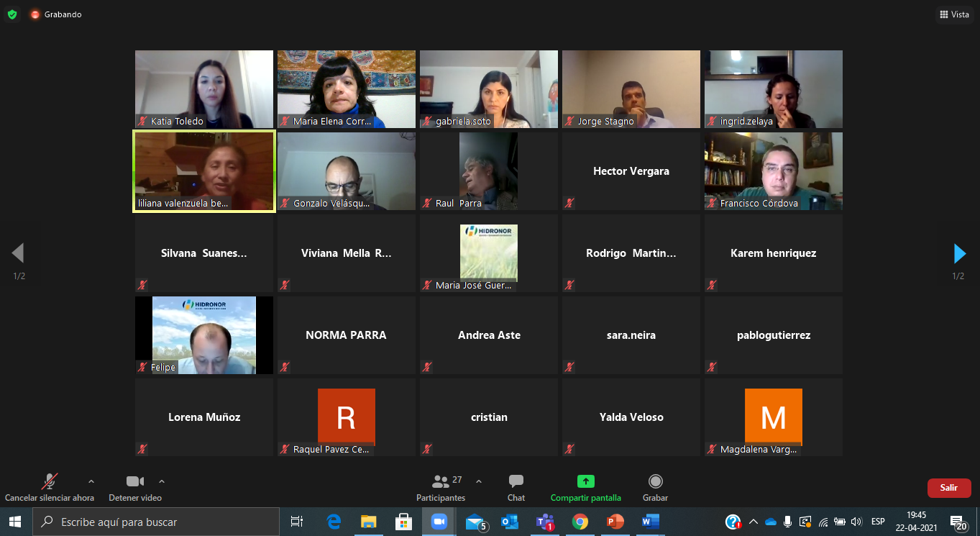
Task: Open the Chat panel icon
Action: tap(516, 481)
